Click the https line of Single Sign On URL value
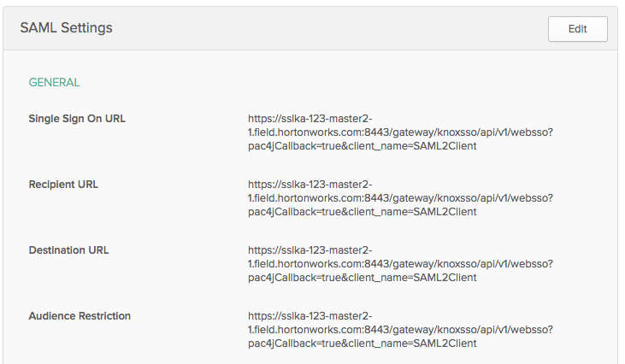 point(310,119)
